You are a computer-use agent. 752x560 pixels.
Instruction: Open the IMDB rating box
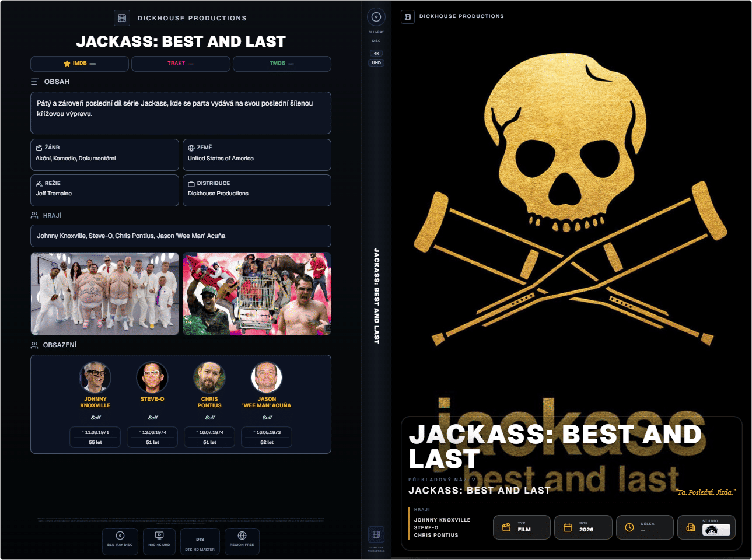tap(79, 64)
